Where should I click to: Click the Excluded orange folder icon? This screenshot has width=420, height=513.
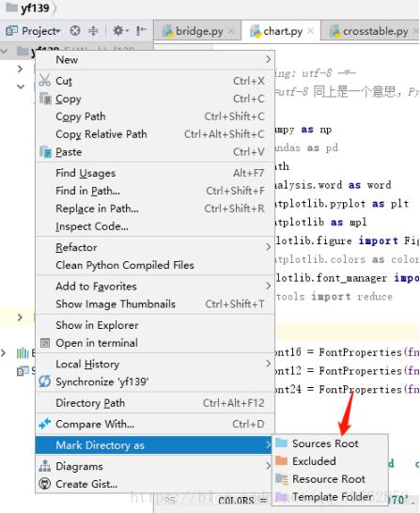tap(281, 460)
